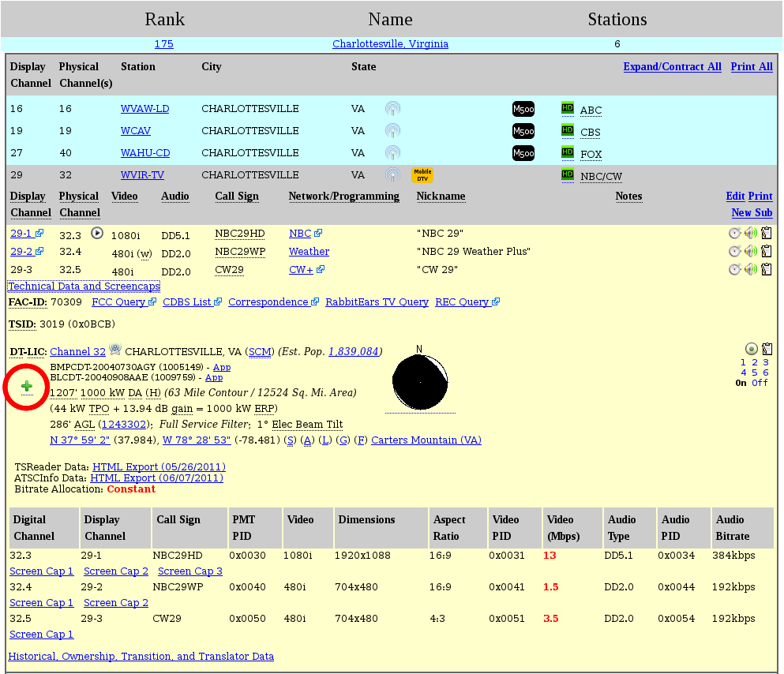Click the Print All link
Image resolution: width=784 pixels, height=674 pixels.
[752, 67]
